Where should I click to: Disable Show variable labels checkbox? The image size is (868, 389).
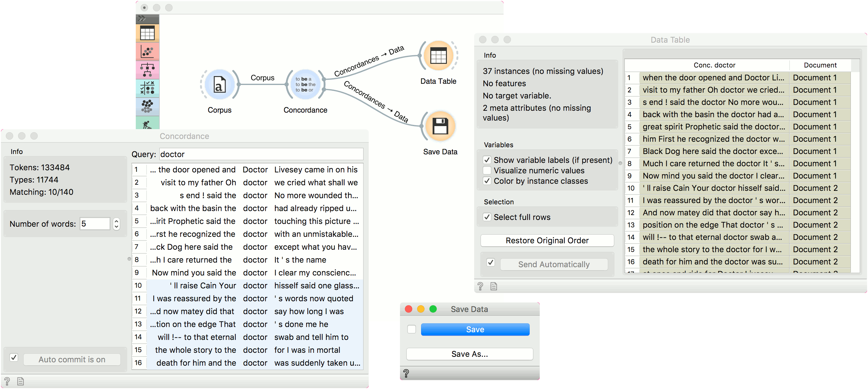(487, 160)
